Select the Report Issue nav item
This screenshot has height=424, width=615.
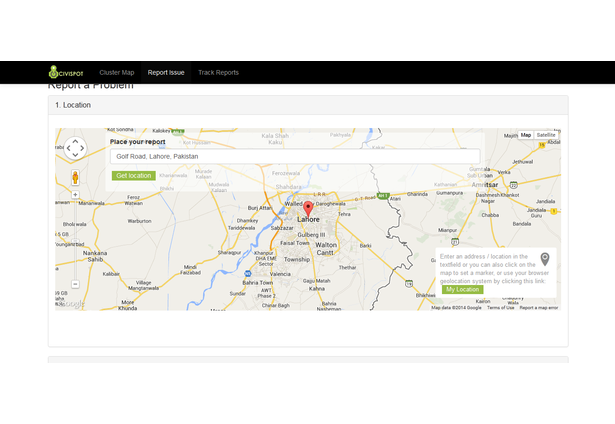(x=166, y=73)
